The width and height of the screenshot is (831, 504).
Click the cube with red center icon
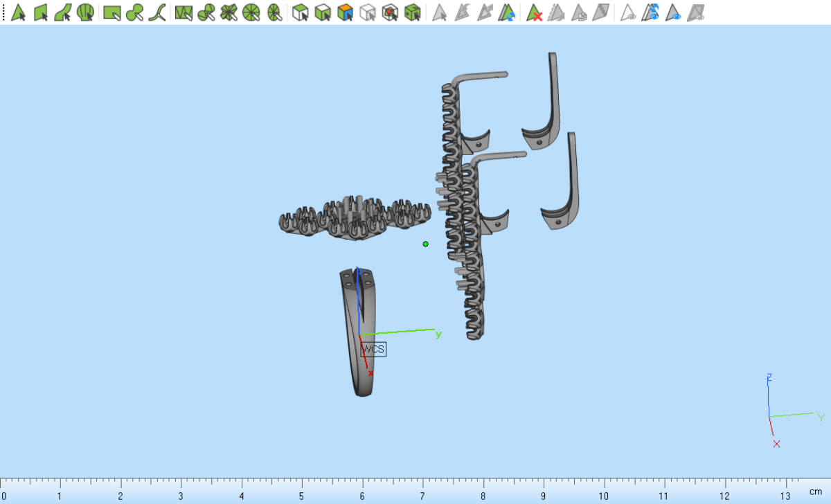390,12
